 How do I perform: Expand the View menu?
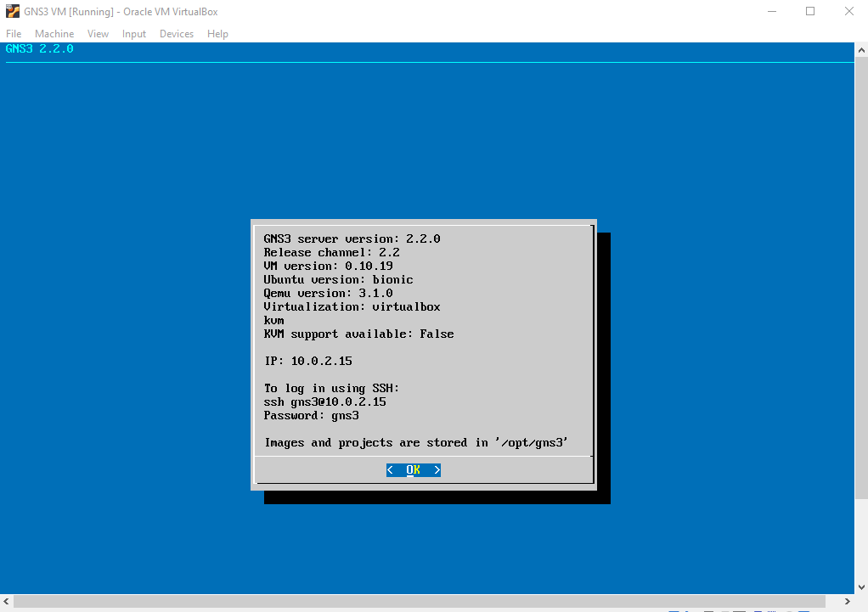[x=98, y=34]
